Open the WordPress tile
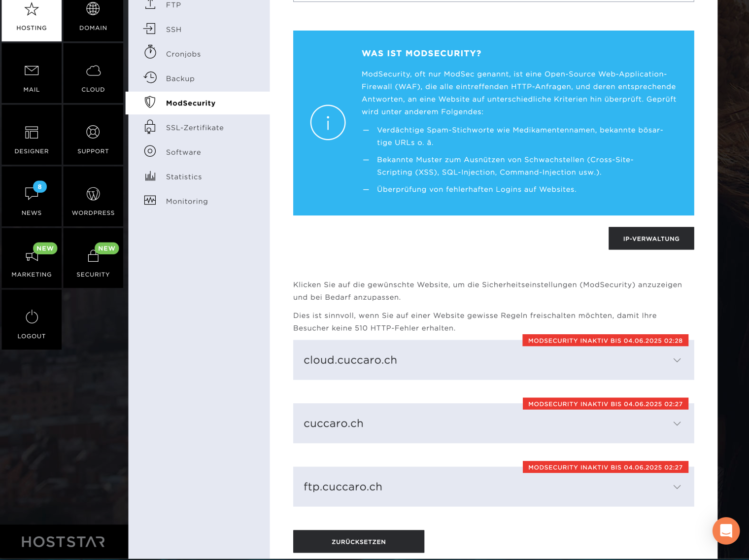Screen dimensions: 749x560 93,197
